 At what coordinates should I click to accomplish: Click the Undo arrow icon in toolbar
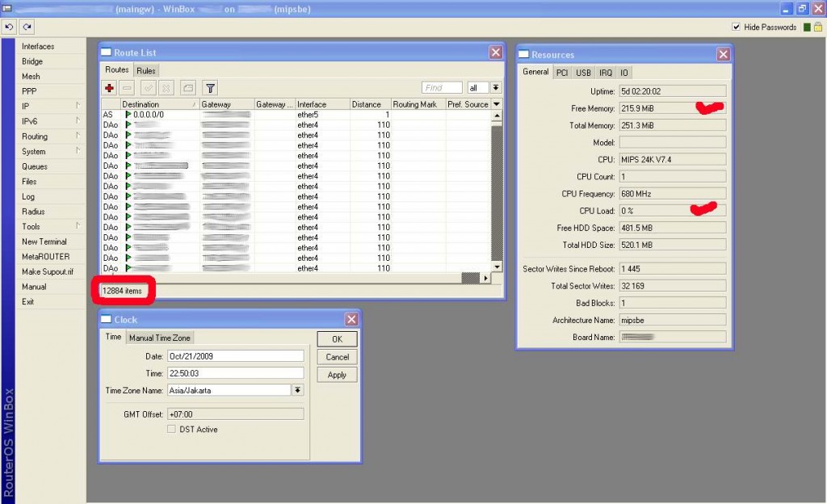click(9, 27)
